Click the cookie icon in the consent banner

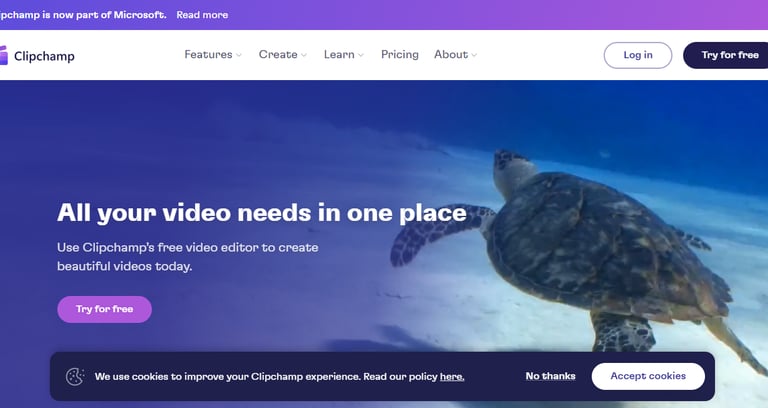tap(75, 377)
